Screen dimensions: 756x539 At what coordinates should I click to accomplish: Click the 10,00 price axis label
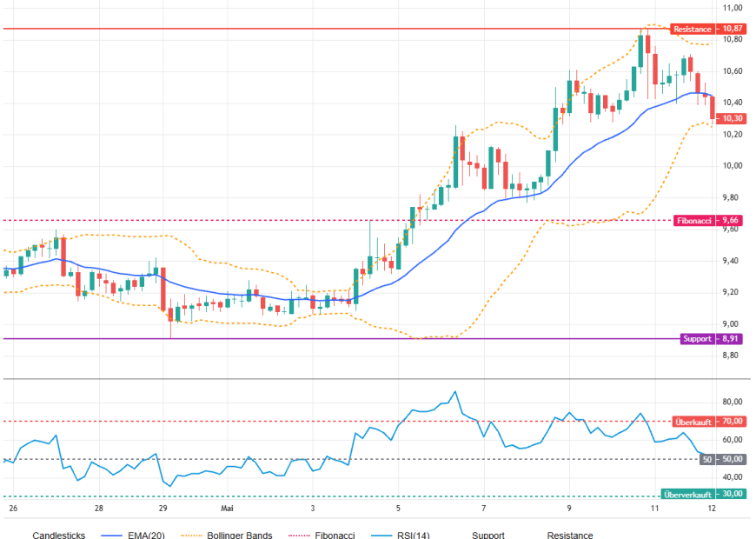[733, 165]
